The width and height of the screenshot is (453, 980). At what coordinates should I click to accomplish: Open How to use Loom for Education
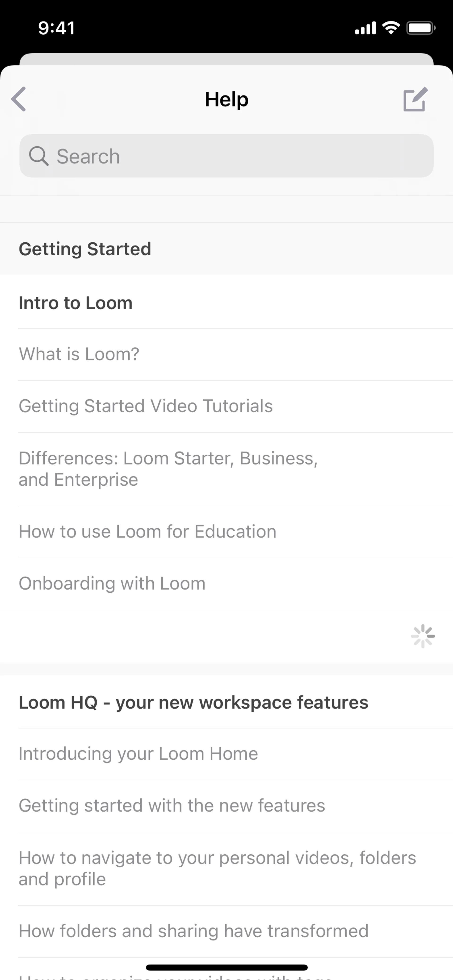tap(148, 531)
